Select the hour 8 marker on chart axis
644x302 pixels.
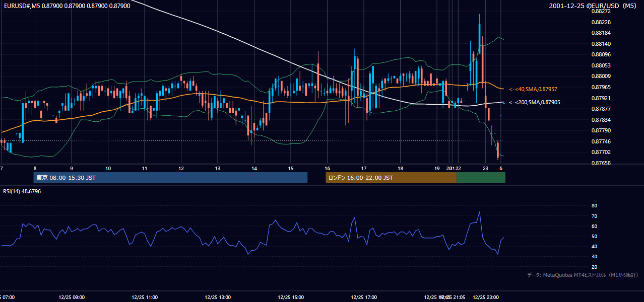tap(35, 168)
